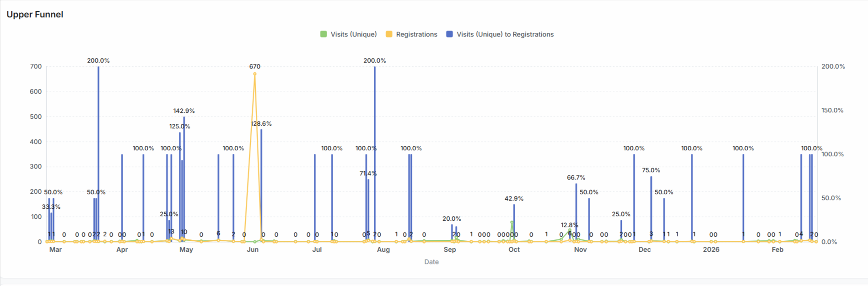Toggle the Visits (Unique) legend series
The width and height of the screenshot is (868, 286).
click(x=353, y=34)
